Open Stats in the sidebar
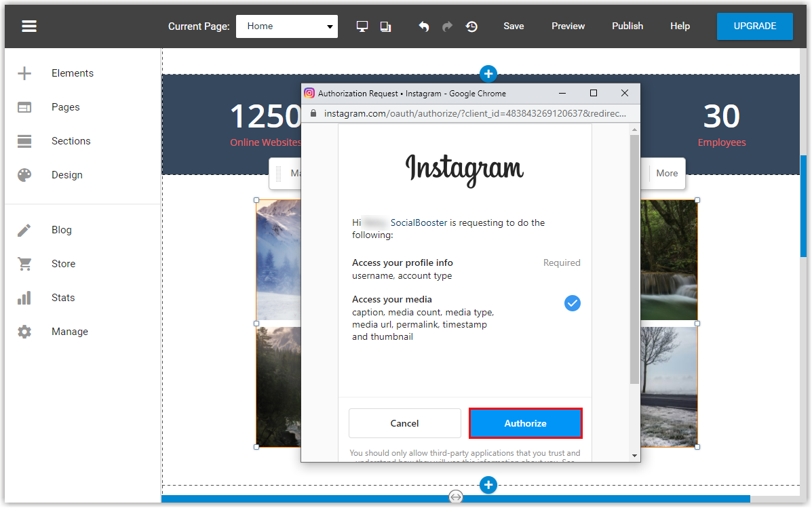This screenshot has height=508, width=812. [x=63, y=298]
